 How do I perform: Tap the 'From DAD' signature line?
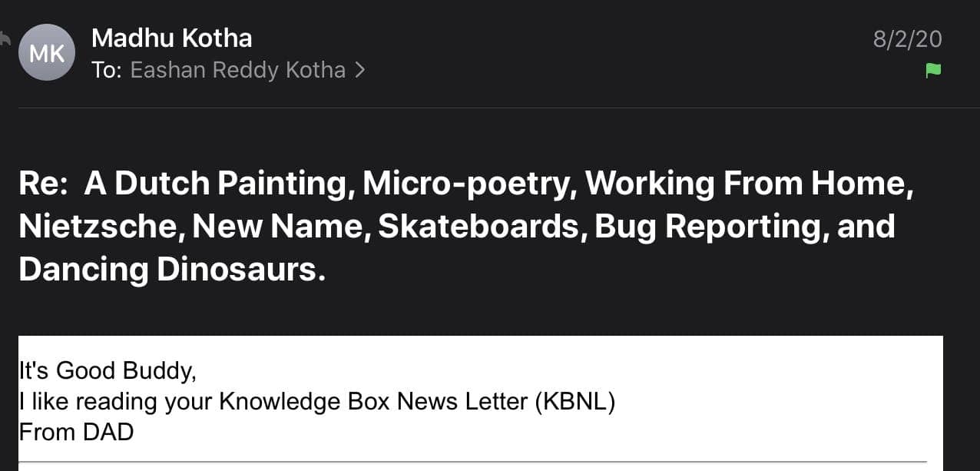point(76,432)
